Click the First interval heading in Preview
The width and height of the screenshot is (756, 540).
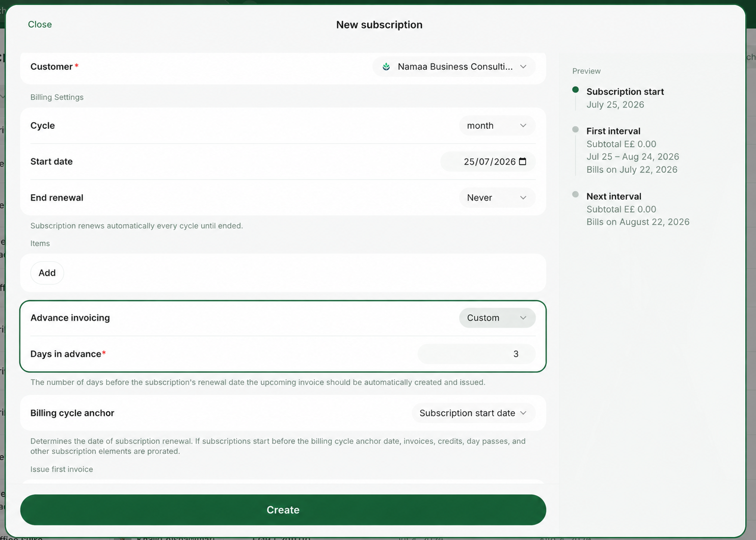(x=613, y=131)
